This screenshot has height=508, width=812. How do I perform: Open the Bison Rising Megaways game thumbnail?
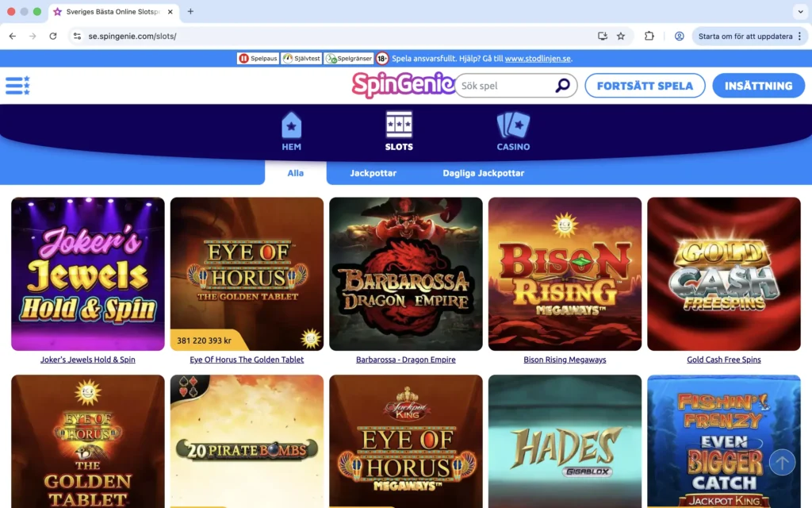[565, 275]
